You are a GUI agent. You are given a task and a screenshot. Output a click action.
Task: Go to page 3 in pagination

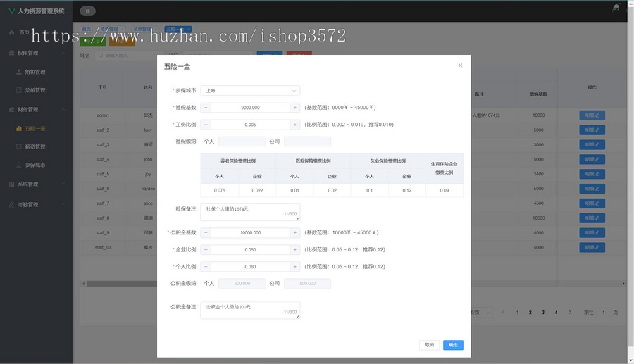pyautogui.click(x=543, y=313)
